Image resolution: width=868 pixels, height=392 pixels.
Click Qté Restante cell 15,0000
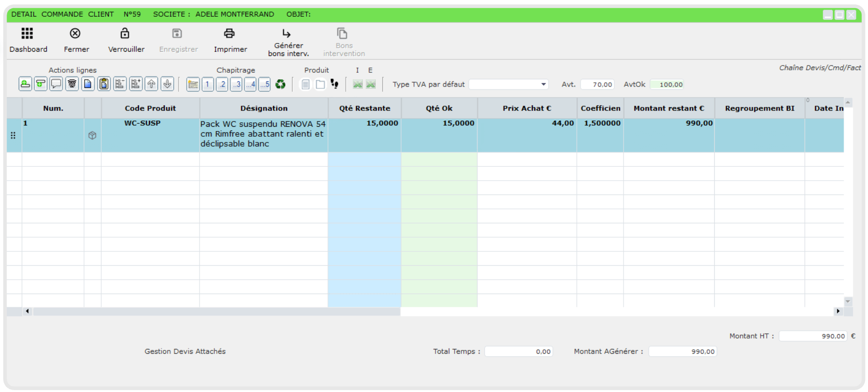(365, 135)
